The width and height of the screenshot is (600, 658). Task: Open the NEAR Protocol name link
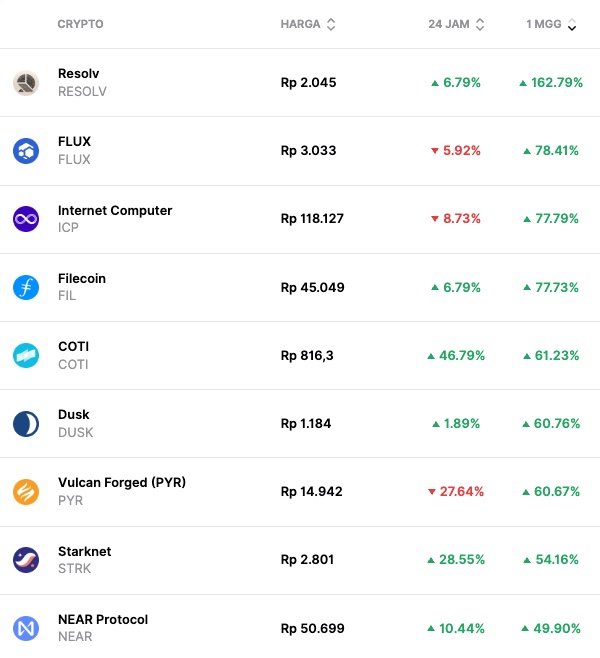(103, 619)
